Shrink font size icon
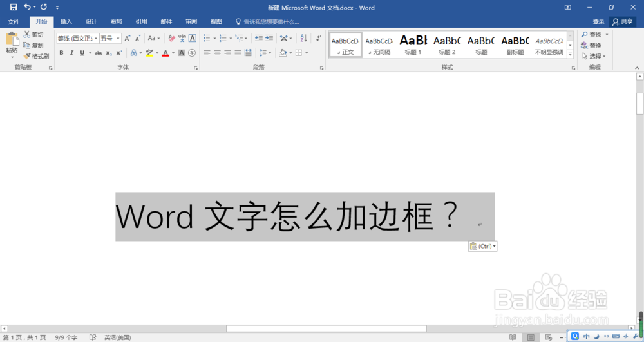644x342 pixels. pos(138,38)
